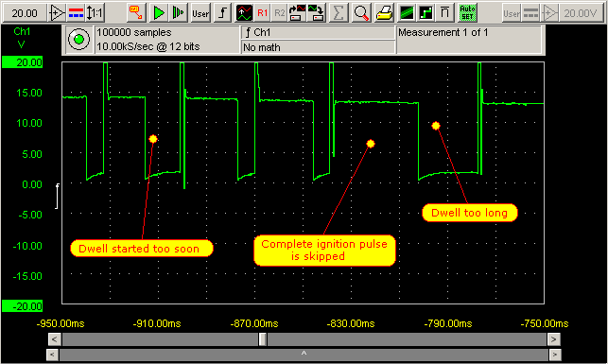608x364 pixels.
Task: Click the add comment balloon tool icon
Action: click(136, 13)
